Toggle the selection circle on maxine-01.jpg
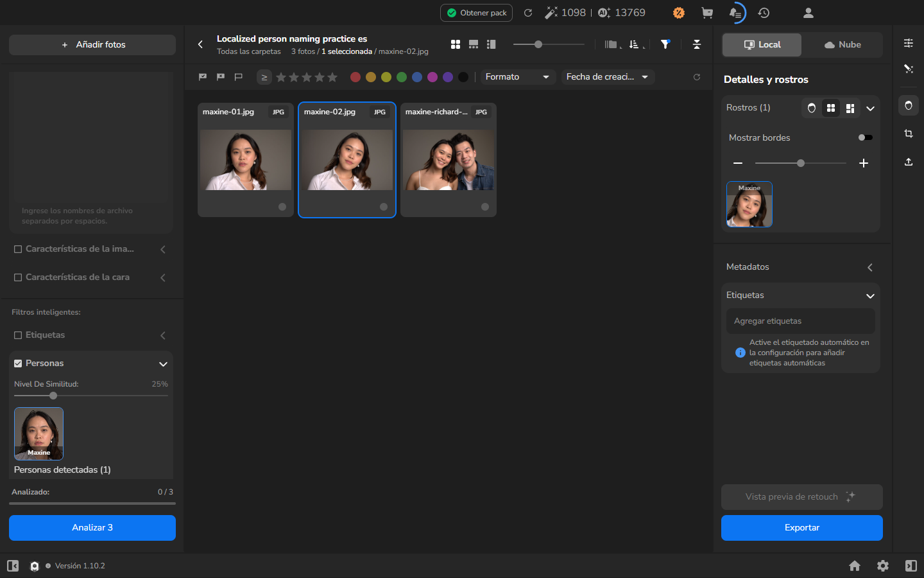Viewport: 924px width, 578px height. [282, 207]
